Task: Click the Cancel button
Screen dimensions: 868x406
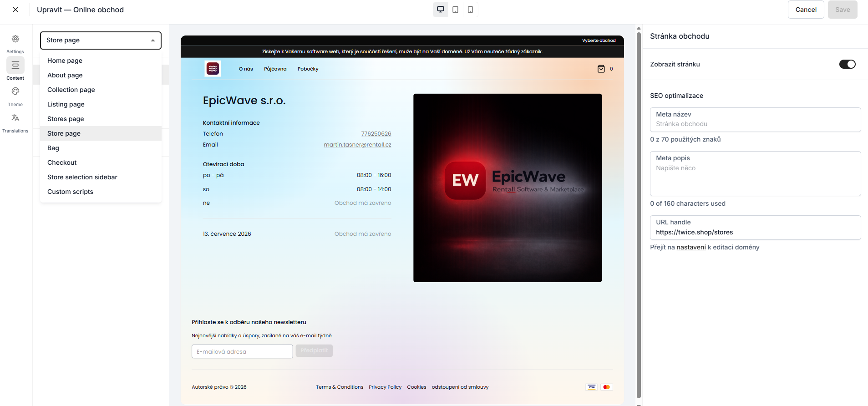Action: point(806,10)
